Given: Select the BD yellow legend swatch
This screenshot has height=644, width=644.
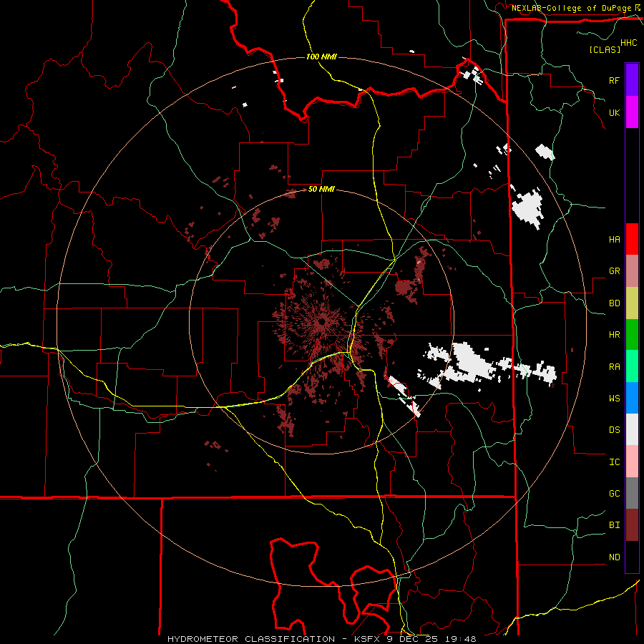Looking at the screenshot, I should [632, 303].
